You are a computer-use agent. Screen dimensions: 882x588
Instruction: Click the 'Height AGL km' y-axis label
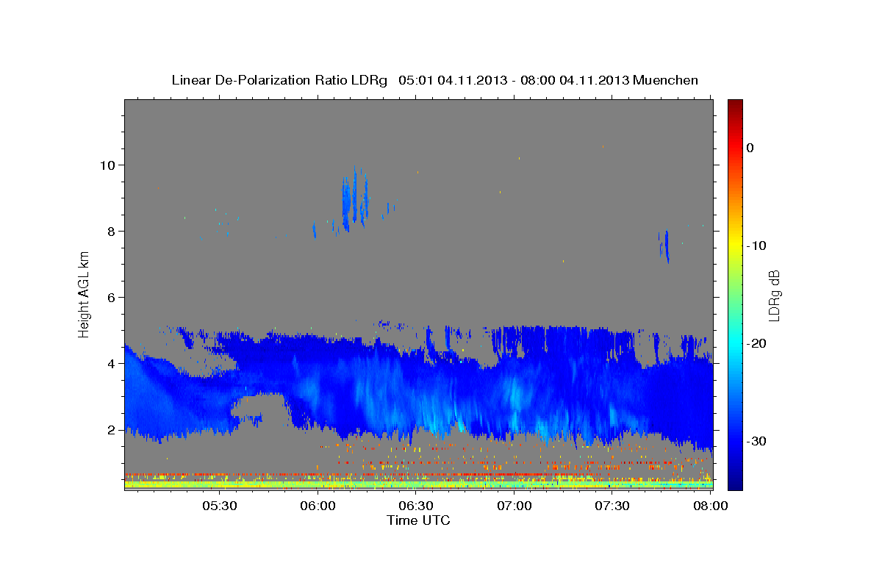(85, 294)
